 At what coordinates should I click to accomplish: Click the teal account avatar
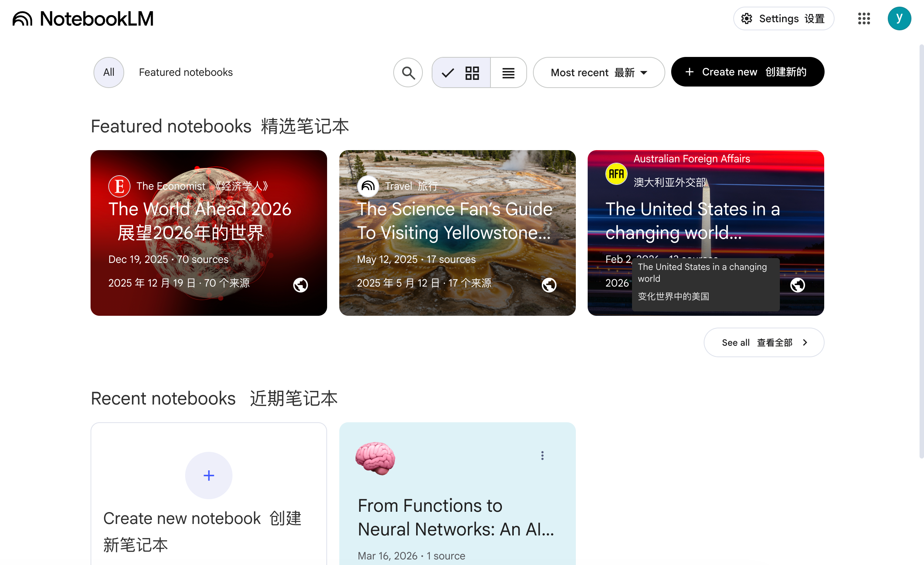[x=899, y=18]
